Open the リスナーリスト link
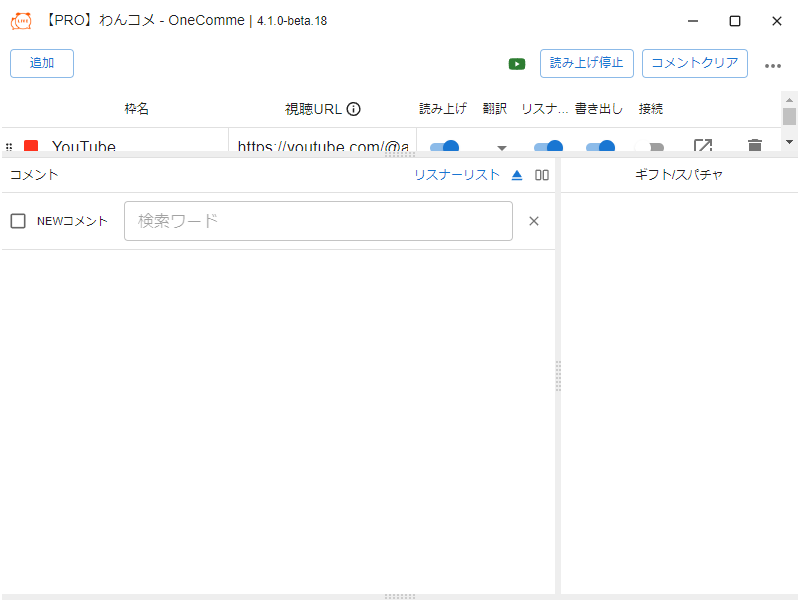The height and width of the screenshot is (601, 799). click(456, 175)
